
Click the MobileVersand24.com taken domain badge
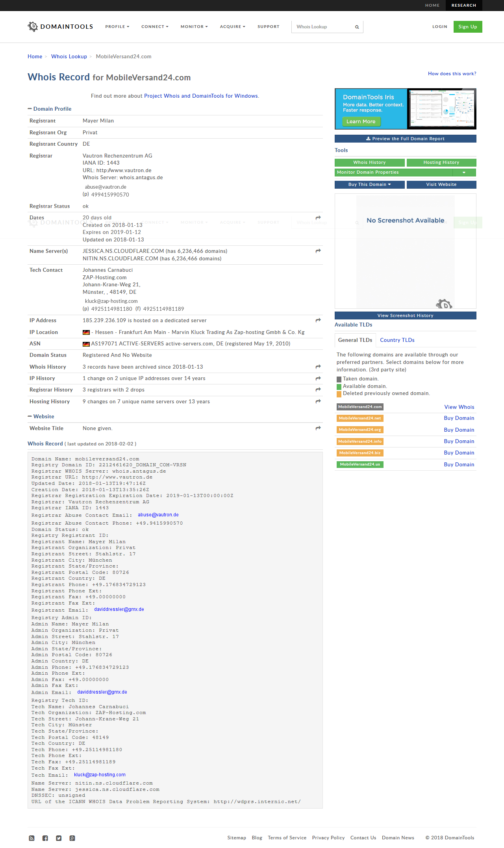pyautogui.click(x=360, y=407)
